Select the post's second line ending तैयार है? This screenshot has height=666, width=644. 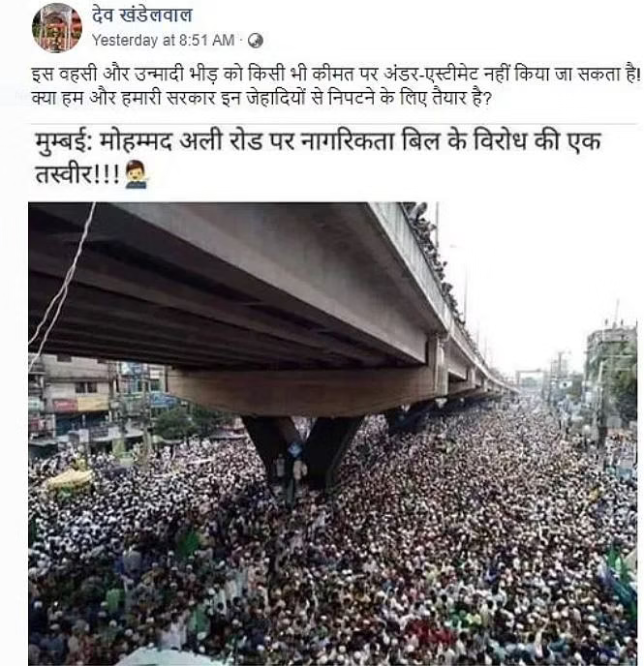[261, 98]
